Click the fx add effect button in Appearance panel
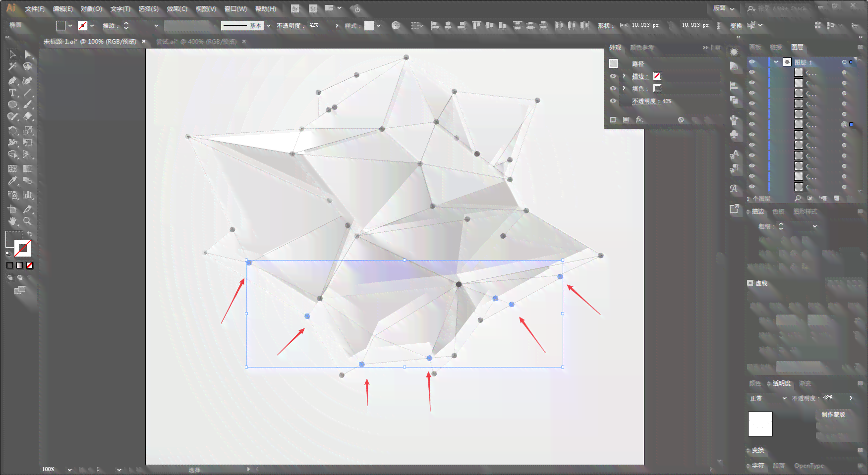Screen dimensions: 868x475 (639, 120)
